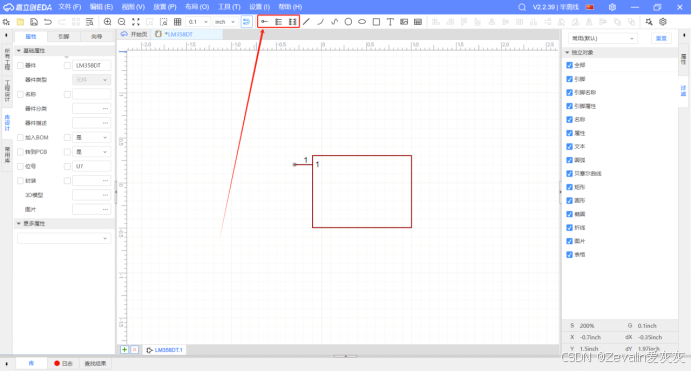The width and height of the screenshot is (692, 371).
Task: Check the 封装 label checkbox
Action: 20,180
